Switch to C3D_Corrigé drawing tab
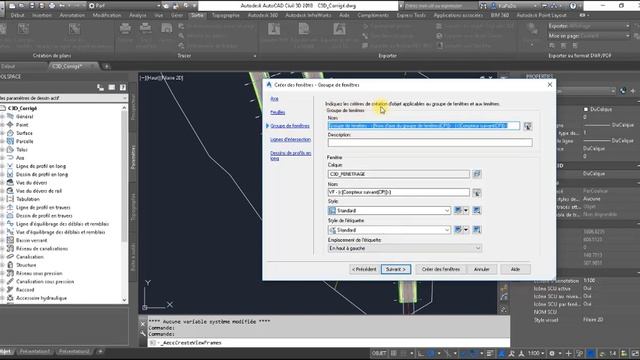The width and height of the screenshot is (640, 360). pos(67,66)
